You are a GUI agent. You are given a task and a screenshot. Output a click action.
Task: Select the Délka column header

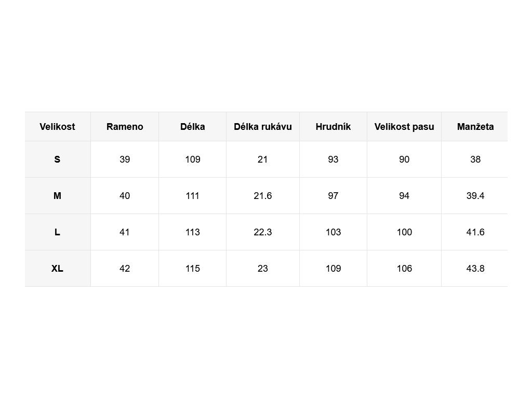click(x=192, y=127)
